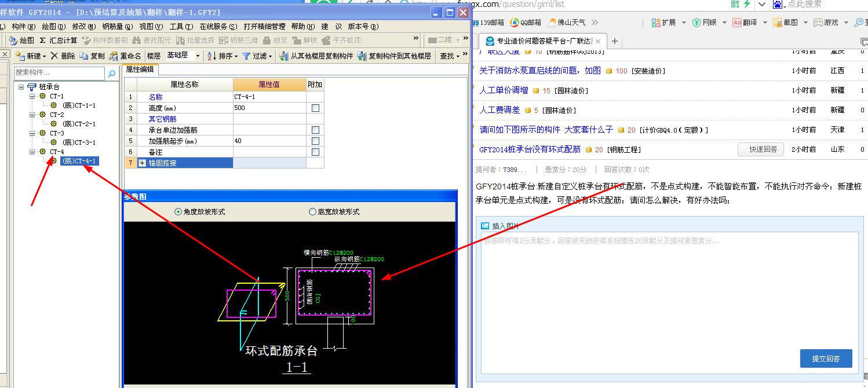Run 汇总计算 summary calculation

(58, 41)
